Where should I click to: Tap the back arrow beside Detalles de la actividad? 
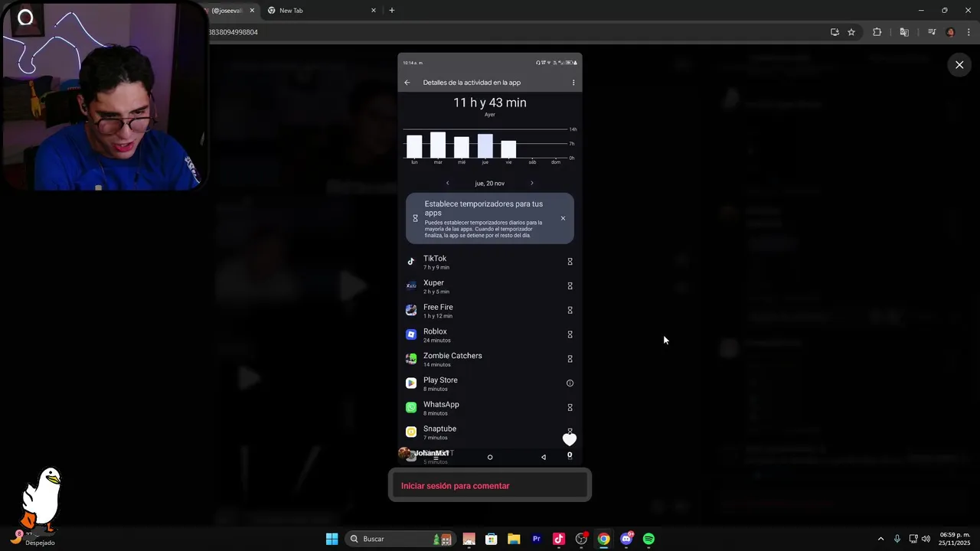(x=407, y=83)
